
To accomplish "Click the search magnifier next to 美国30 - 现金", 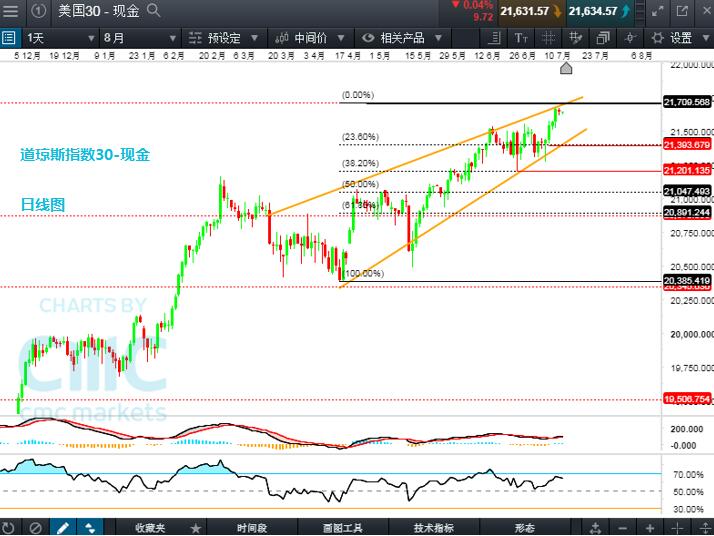I will 155,12.
